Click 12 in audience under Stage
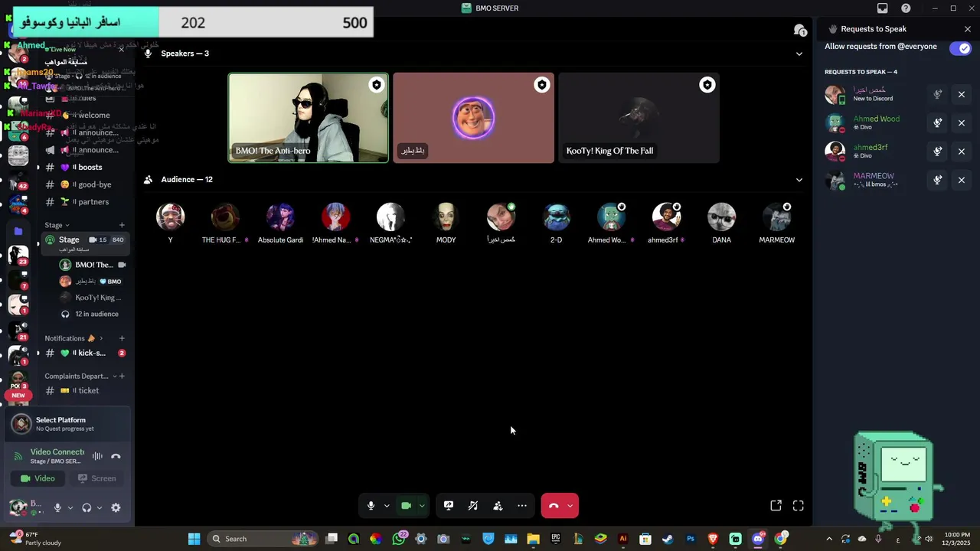 96,314
